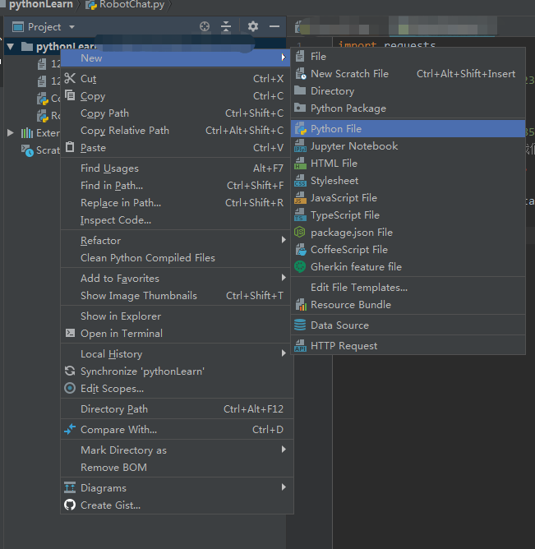Click the locate/scroll-from-source target icon
This screenshot has height=549, width=535.
point(204,27)
